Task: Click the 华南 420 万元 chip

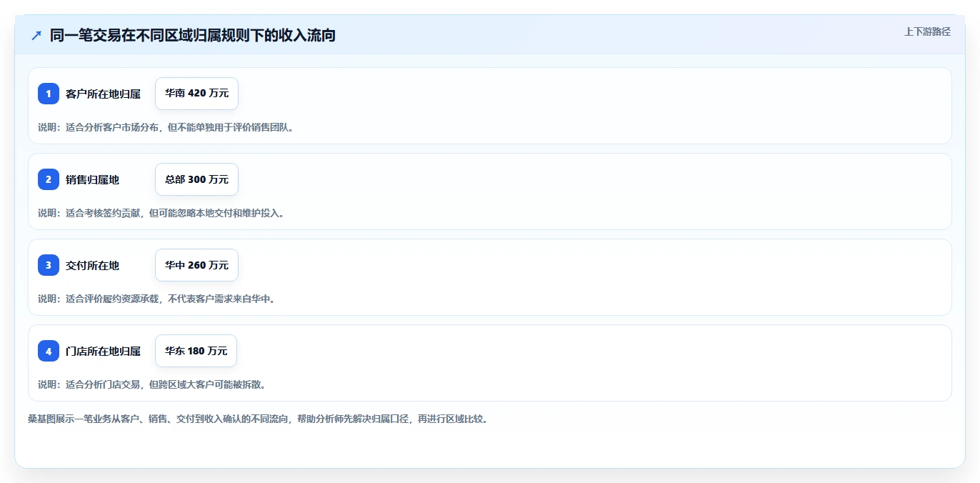Action: [x=196, y=94]
